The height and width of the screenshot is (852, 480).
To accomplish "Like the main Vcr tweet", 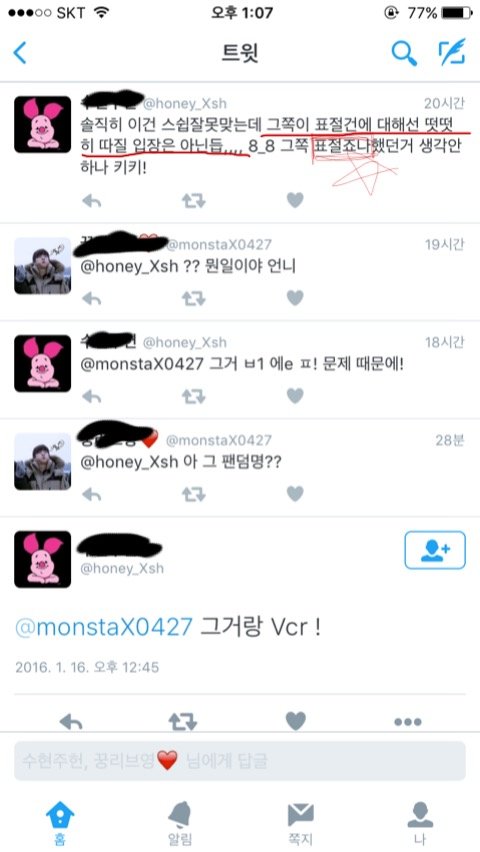I will pos(296,721).
